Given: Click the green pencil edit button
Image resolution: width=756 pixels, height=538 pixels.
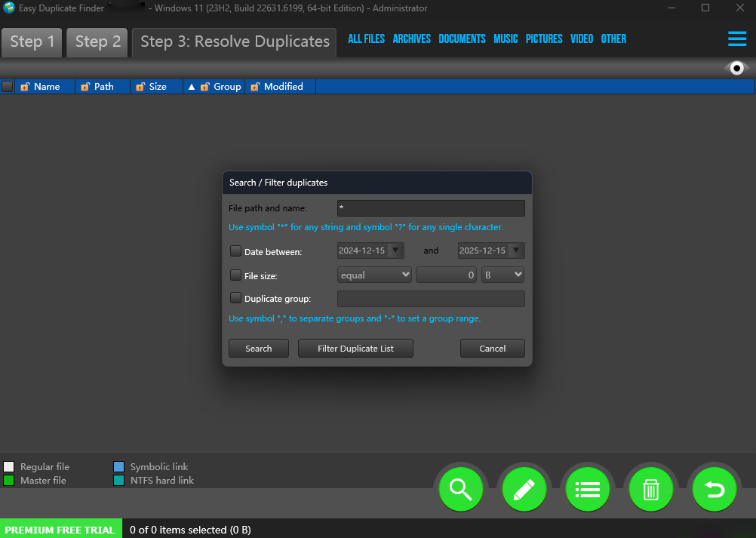Looking at the screenshot, I should point(524,490).
